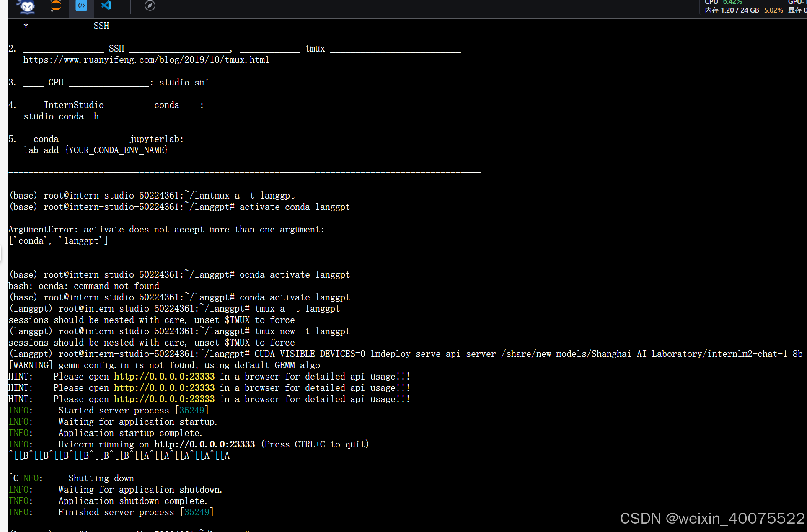Open the VS Code icon

(x=106, y=6)
